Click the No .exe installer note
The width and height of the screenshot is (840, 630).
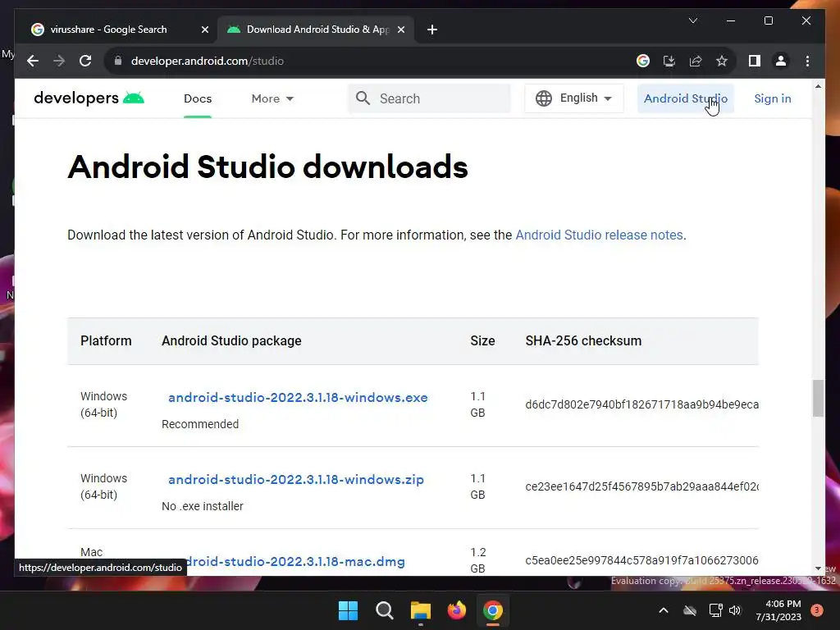point(203,506)
